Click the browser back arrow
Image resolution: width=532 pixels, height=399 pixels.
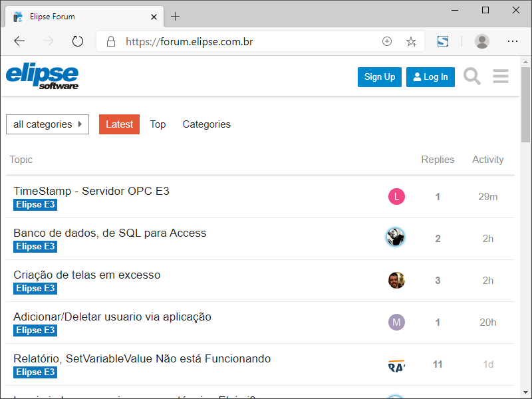[x=19, y=41]
